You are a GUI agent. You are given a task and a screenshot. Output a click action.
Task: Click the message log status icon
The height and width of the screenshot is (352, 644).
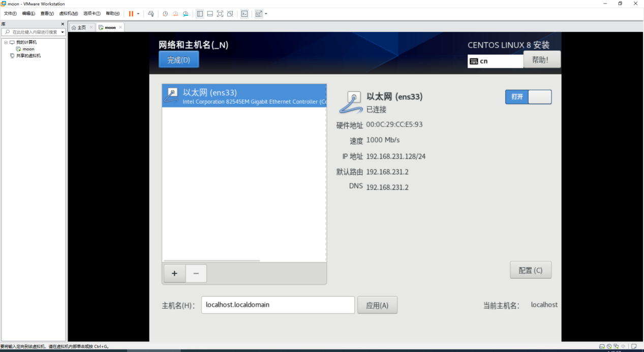coord(633,346)
